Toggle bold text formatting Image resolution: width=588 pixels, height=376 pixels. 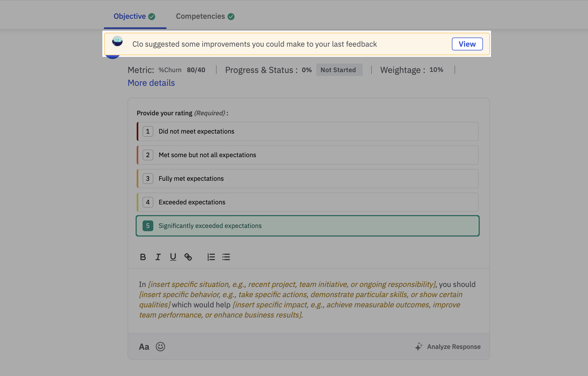tap(143, 257)
